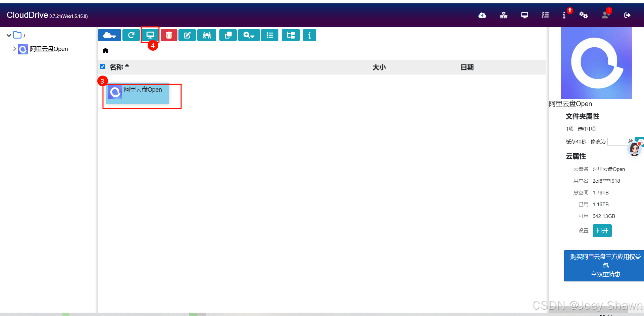Click the 可用 value 642.13GB
Image resolution: width=644 pixels, height=316 pixels.
604,216
